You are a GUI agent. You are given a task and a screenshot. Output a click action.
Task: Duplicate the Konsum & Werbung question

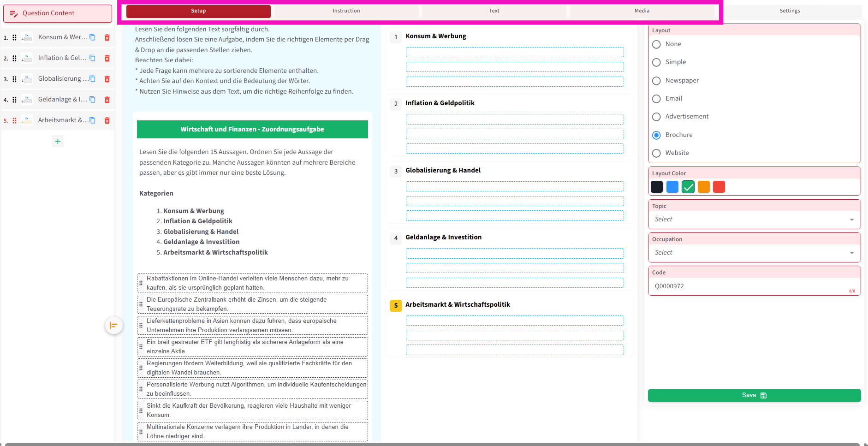click(x=93, y=37)
